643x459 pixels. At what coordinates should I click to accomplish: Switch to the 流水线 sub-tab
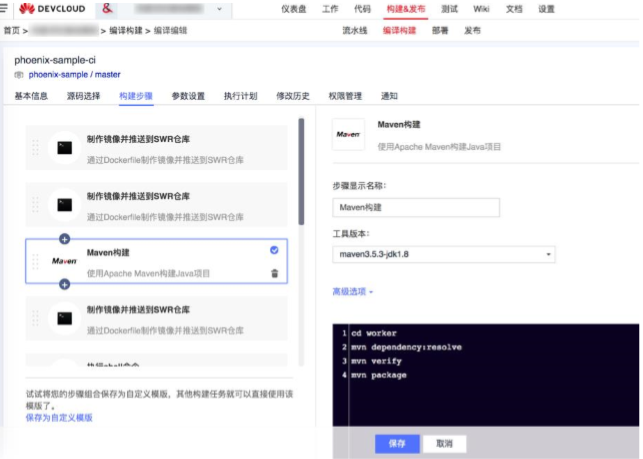point(355,30)
